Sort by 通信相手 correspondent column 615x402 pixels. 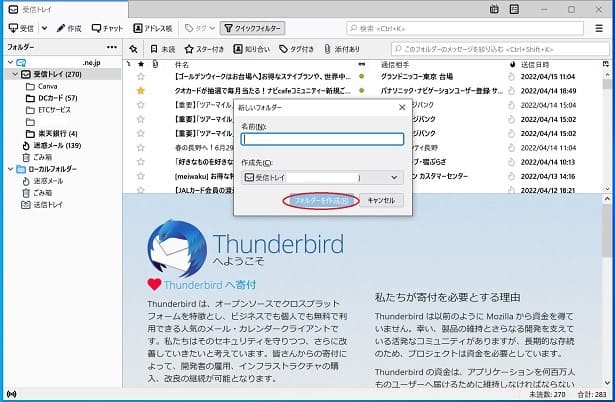[395, 64]
